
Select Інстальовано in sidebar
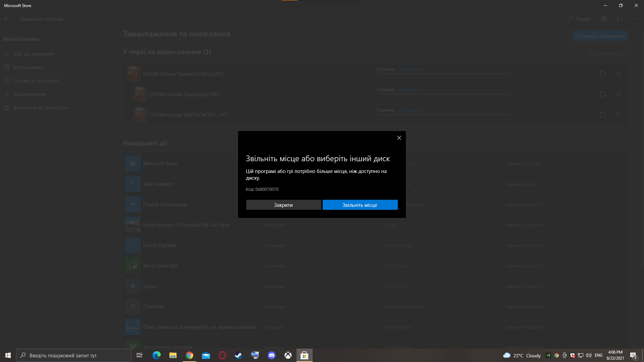point(29,67)
